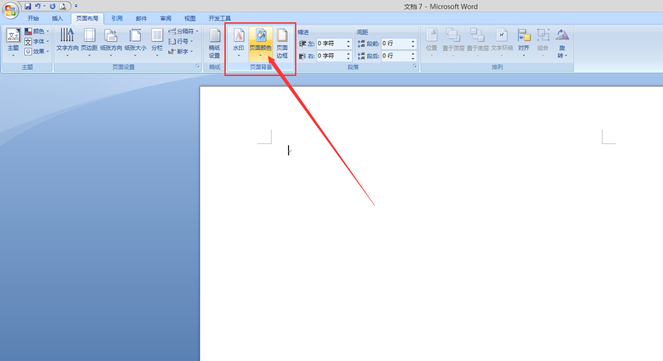The height and width of the screenshot is (361, 663).
Task: Increase left indent with the up spinner arrow
Action: (348, 41)
